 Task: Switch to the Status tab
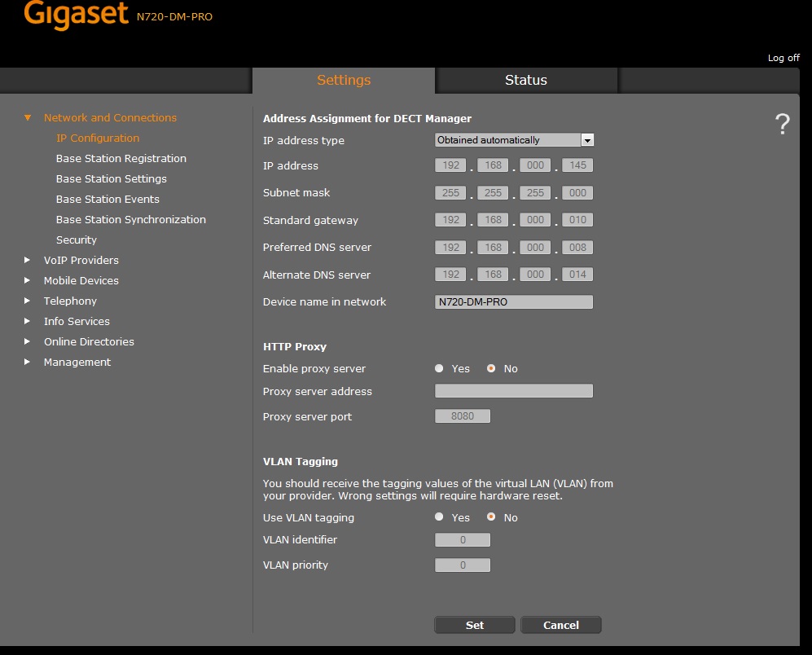[x=526, y=80]
